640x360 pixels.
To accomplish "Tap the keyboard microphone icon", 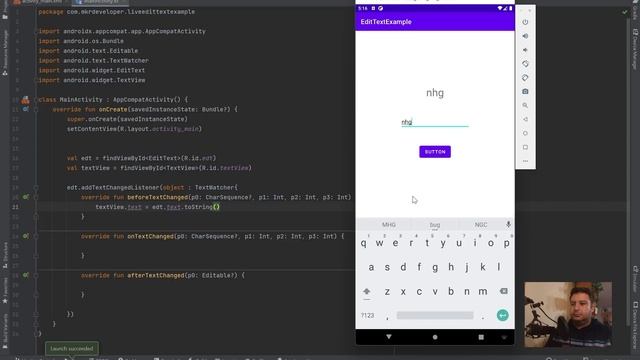I will click(508, 224).
